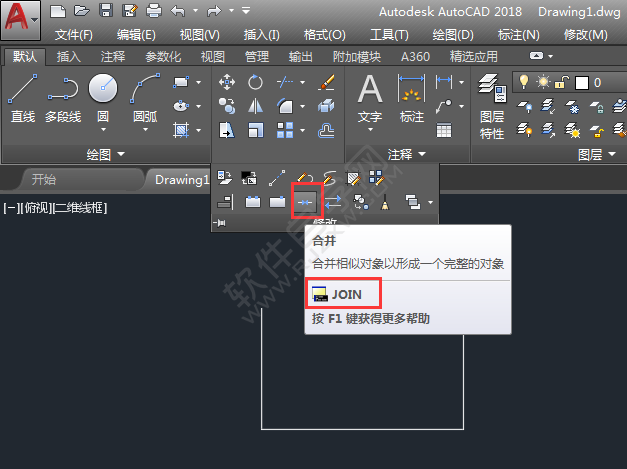Click the Fillet tool icon
Screen dimensions: 627x469
point(285,106)
